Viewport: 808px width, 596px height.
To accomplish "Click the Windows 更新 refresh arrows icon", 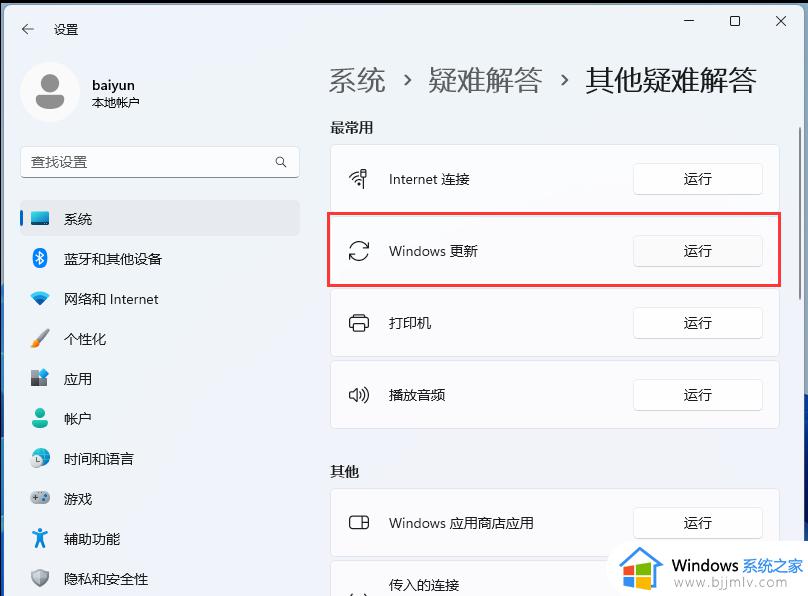I will coord(359,251).
